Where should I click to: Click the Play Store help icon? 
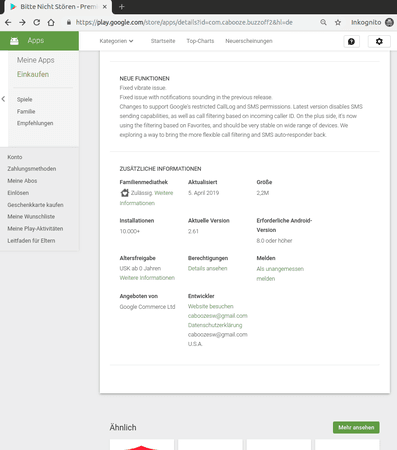[x=351, y=41]
